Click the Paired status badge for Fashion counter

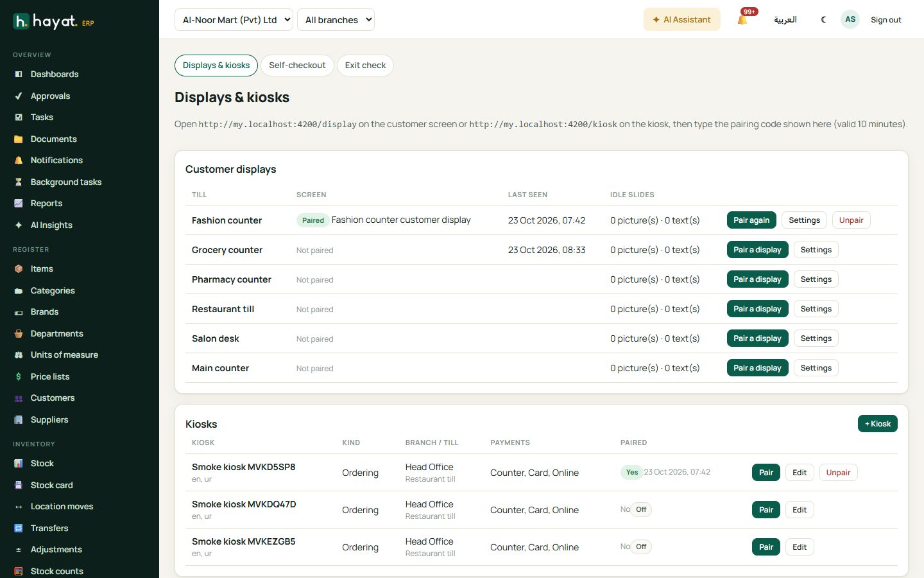point(312,220)
